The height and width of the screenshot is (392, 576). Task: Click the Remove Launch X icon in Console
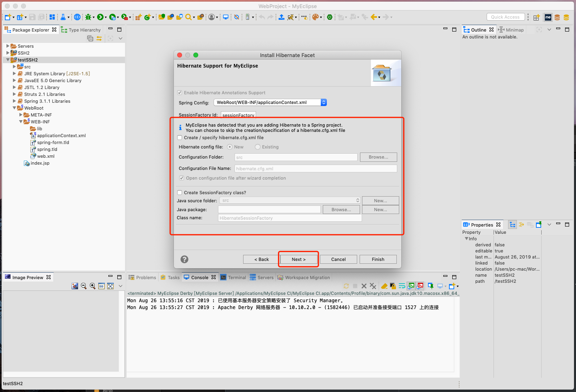point(364,286)
